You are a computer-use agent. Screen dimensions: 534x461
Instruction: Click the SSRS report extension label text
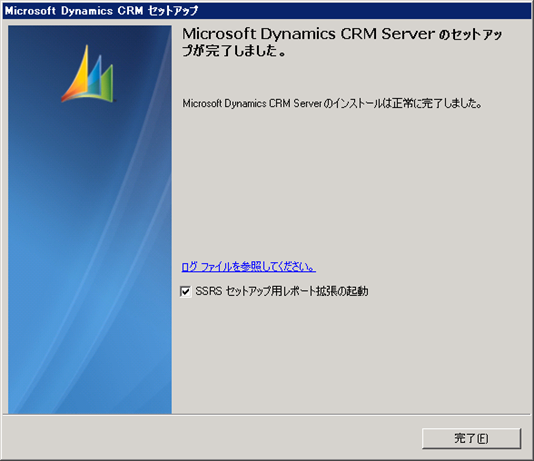point(281,291)
